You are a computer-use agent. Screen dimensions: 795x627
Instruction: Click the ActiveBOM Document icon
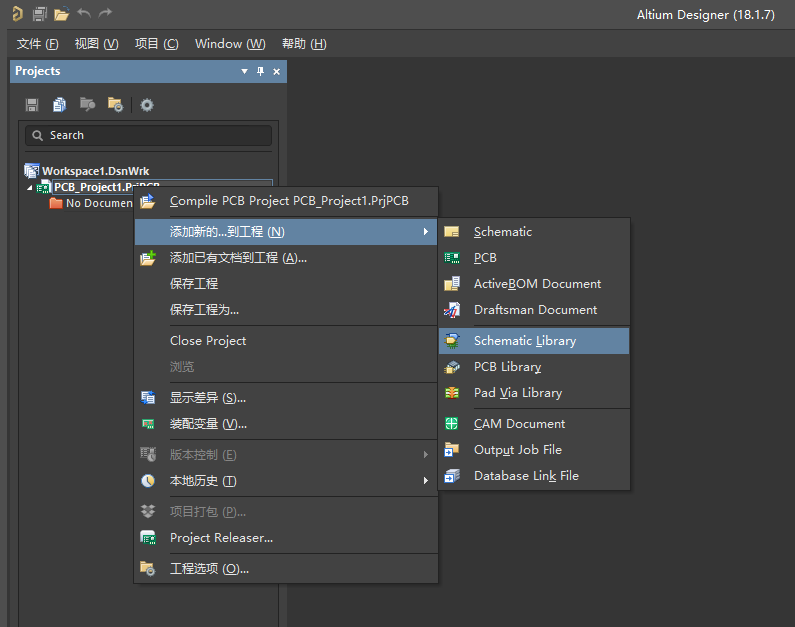coord(452,284)
